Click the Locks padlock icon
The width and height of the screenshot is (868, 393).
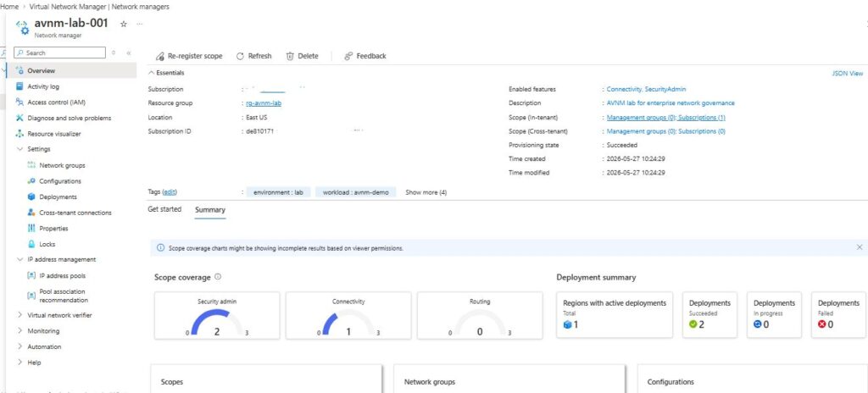pyautogui.click(x=31, y=244)
